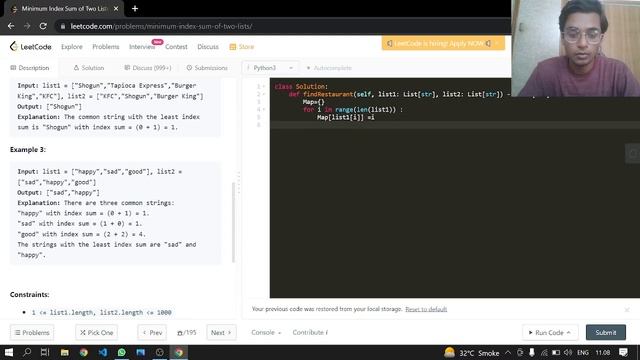Open the Discuss nav item

(208, 47)
